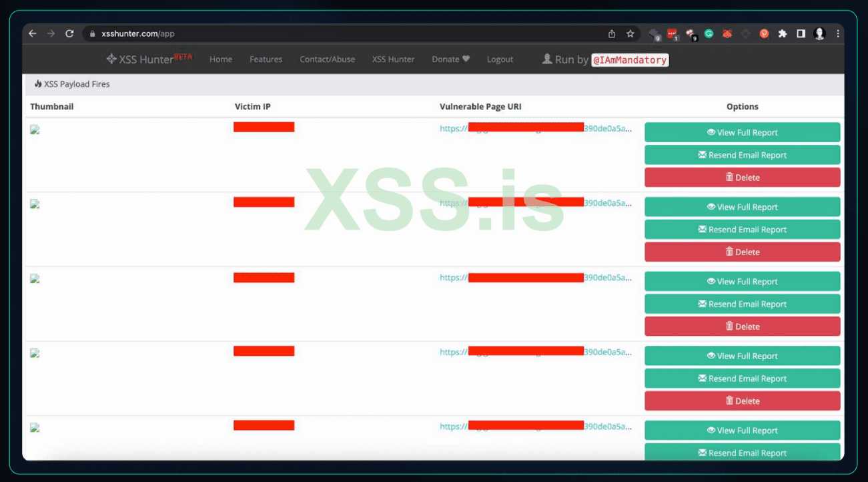Viewport: 868px width, 482px height.
Task: Open the Contact/Abuse nav item
Action: [x=327, y=59]
